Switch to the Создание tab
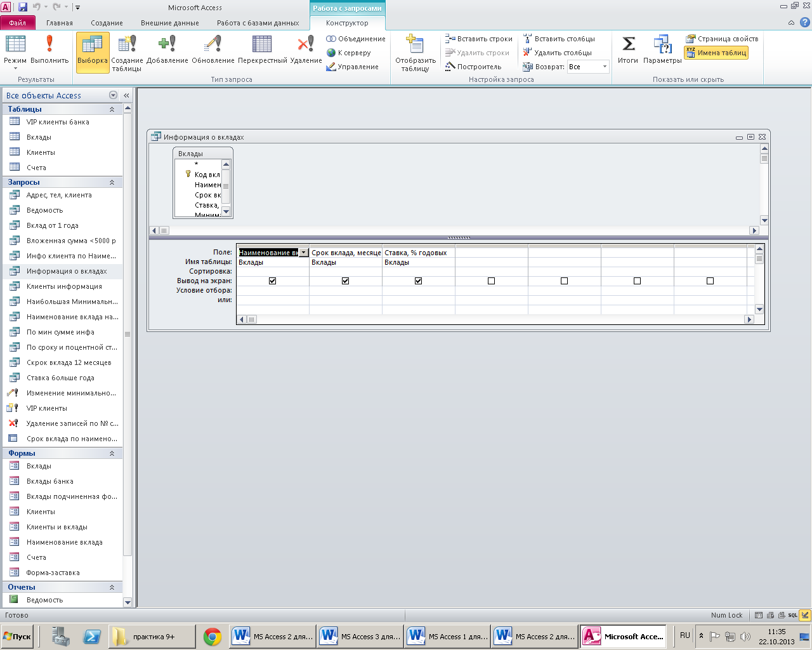The width and height of the screenshot is (812, 650). tap(107, 23)
